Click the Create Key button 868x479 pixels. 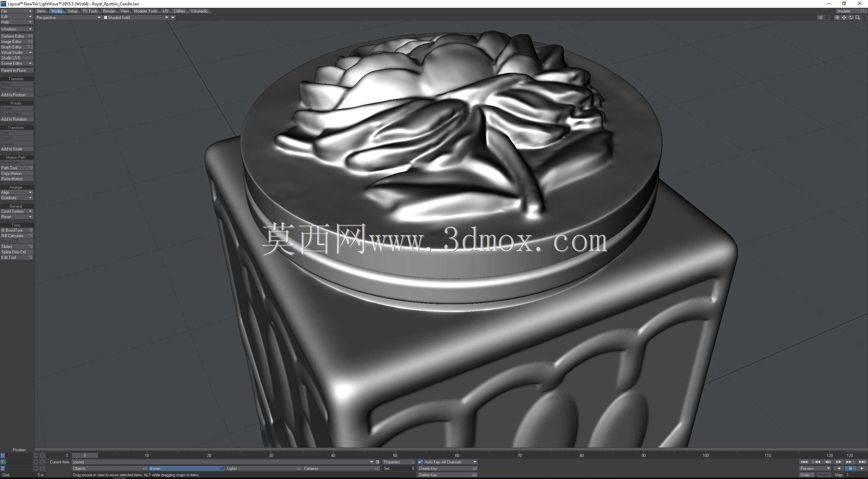[x=448, y=468]
